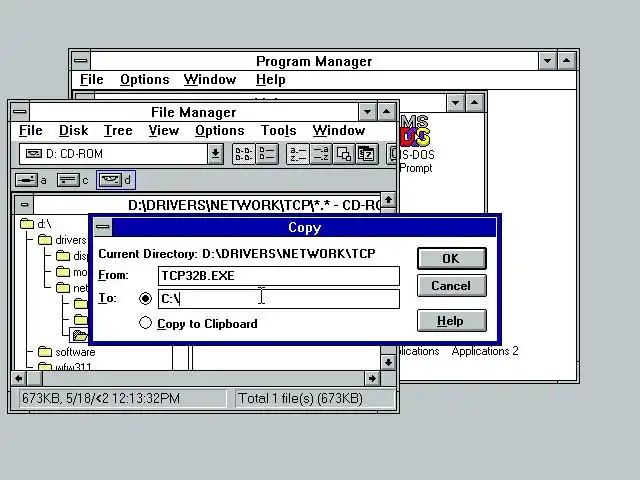Sort files by type toolbar icon
This screenshot has width=640, height=480.
321,154
